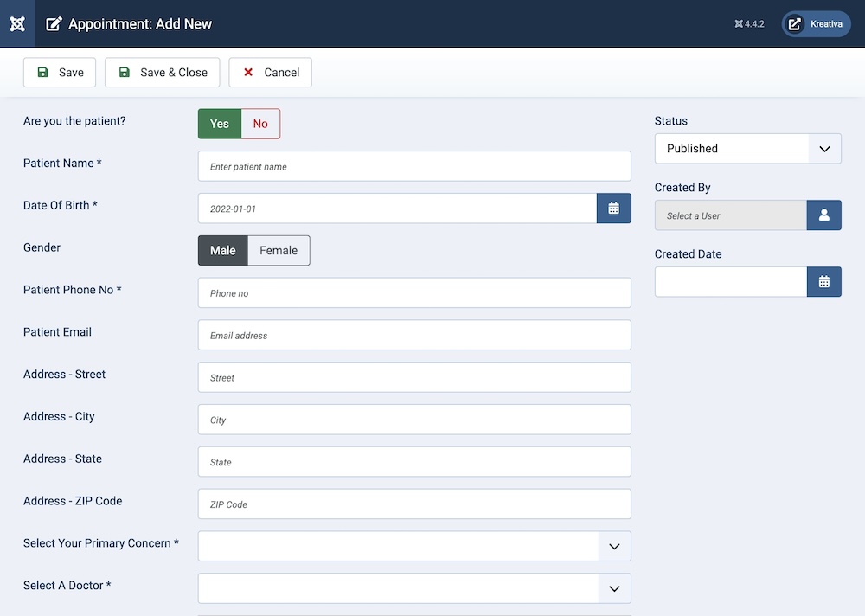This screenshot has width=865, height=616.
Task: Open the Status Published dropdown
Action: coord(747,148)
